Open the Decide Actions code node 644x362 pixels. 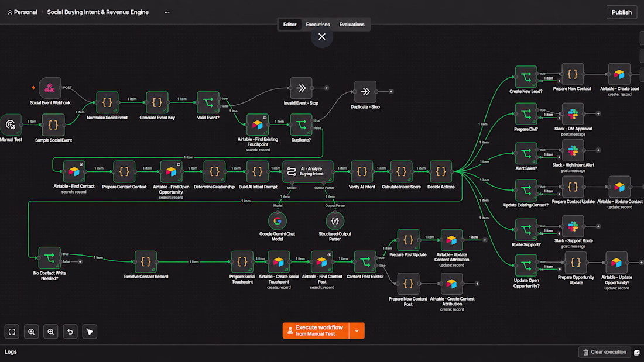tap(441, 171)
